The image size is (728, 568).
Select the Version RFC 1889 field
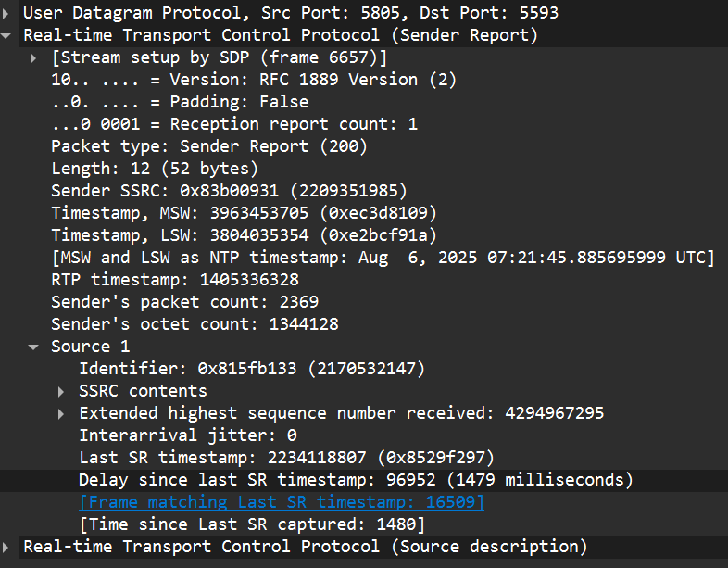[253, 80]
